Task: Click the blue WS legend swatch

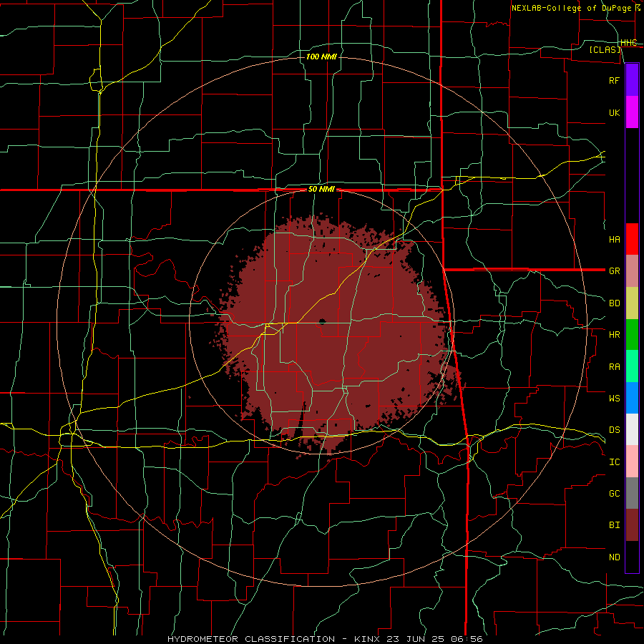Action: pos(632,398)
